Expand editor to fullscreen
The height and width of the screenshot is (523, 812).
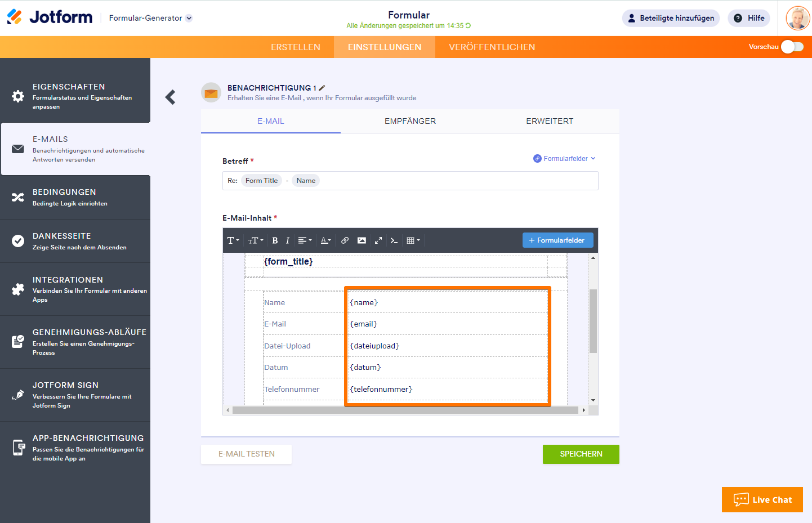point(378,240)
